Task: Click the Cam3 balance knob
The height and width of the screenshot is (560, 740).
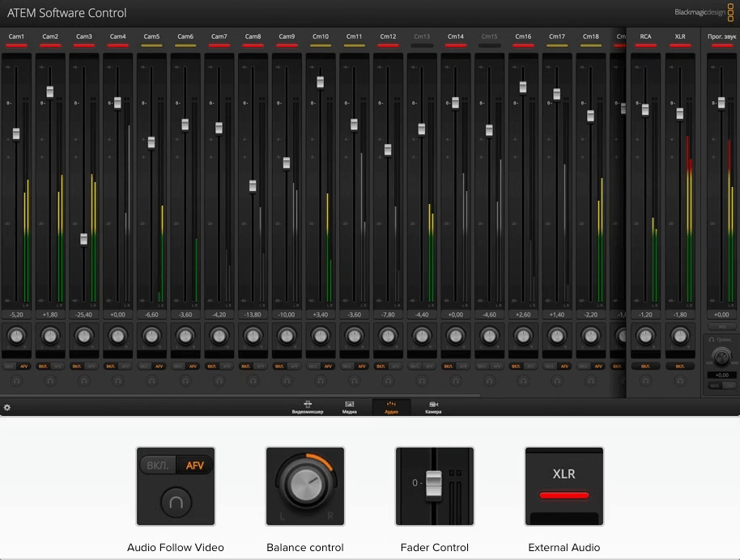Action: 84,335
